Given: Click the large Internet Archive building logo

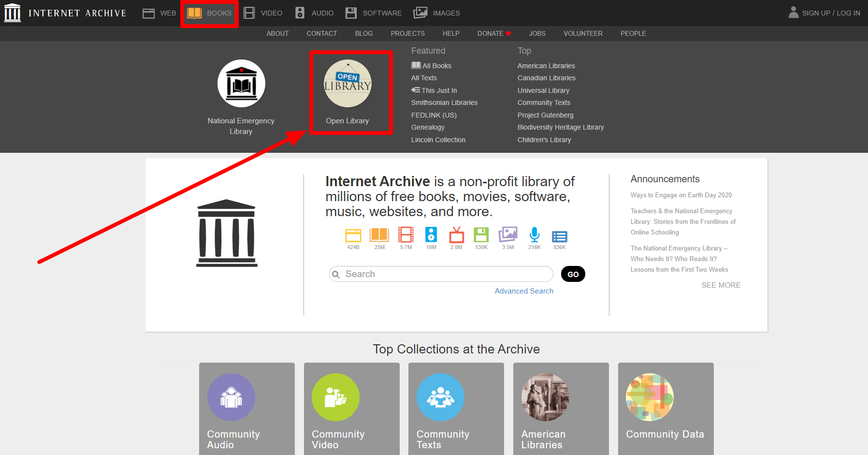Looking at the screenshot, I should click(x=227, y=233).
